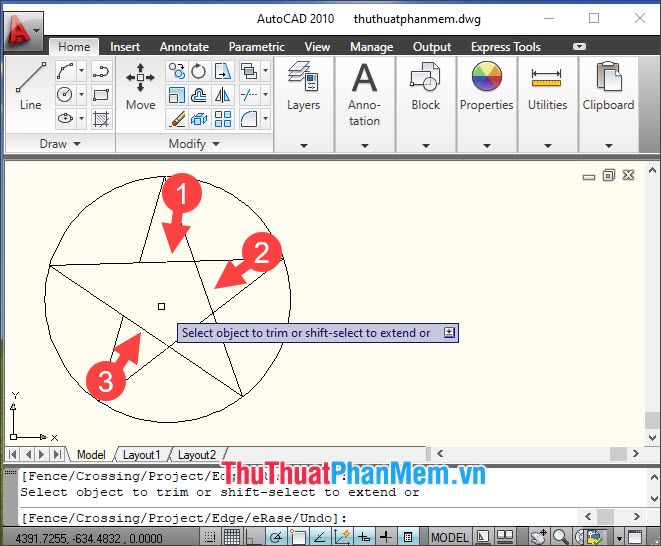Toggle Object Snap Tracking in status bar
Screen dimensions: 661x546
[320, 537]
